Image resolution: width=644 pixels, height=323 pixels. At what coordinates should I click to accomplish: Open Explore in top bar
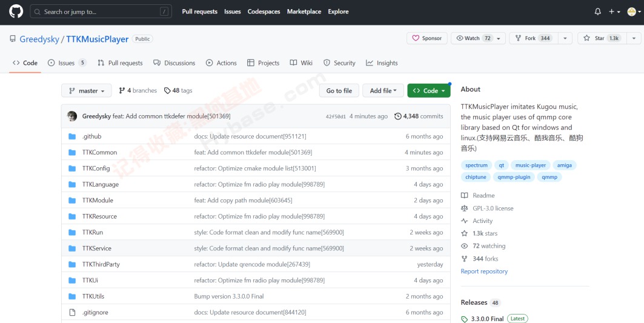(338, 12)
